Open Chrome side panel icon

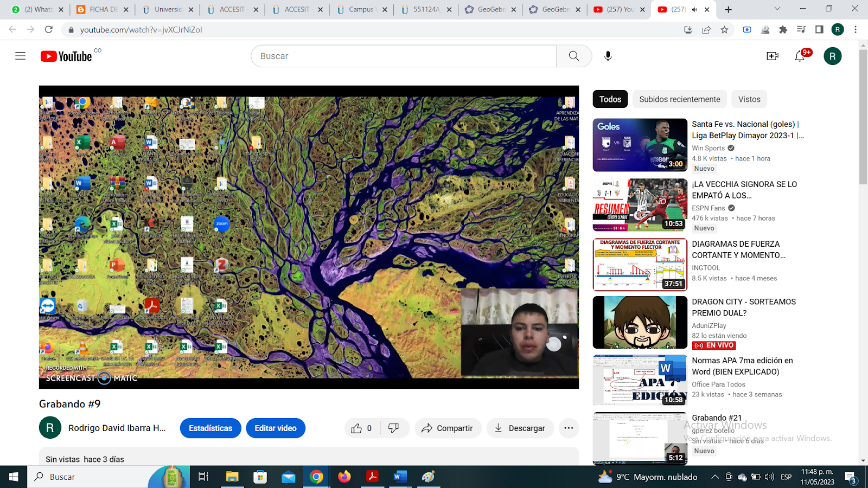pos(819,30)
